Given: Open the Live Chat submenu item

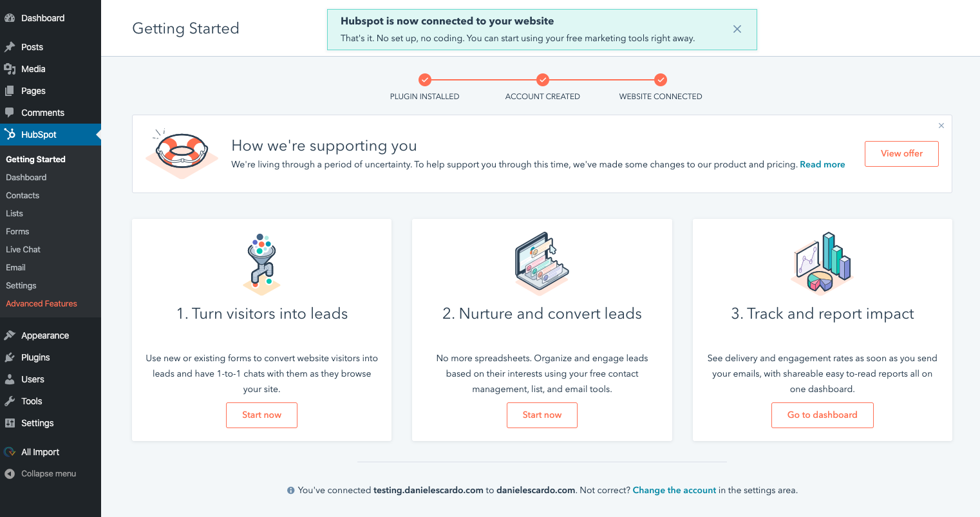Looking at the screenshot, I should point(23,249).
